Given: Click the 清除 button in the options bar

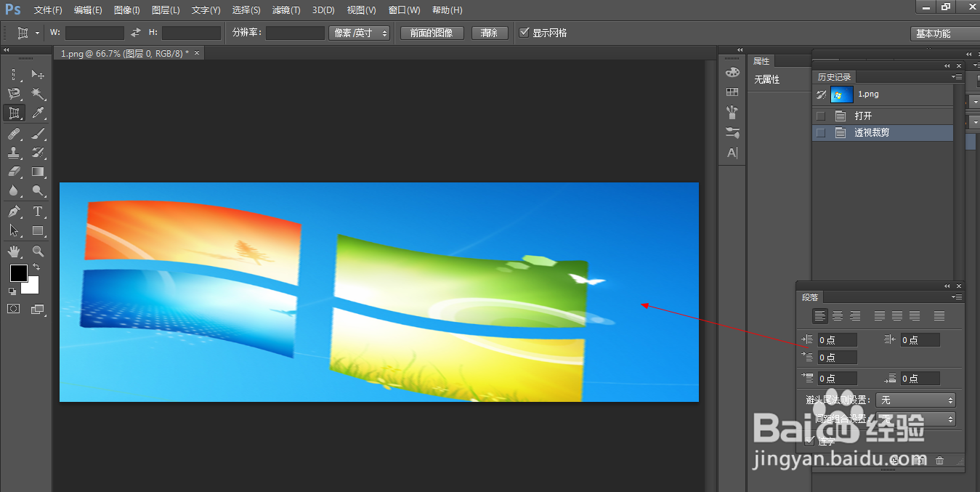Looking at the screenshot, I should (490, 33).
